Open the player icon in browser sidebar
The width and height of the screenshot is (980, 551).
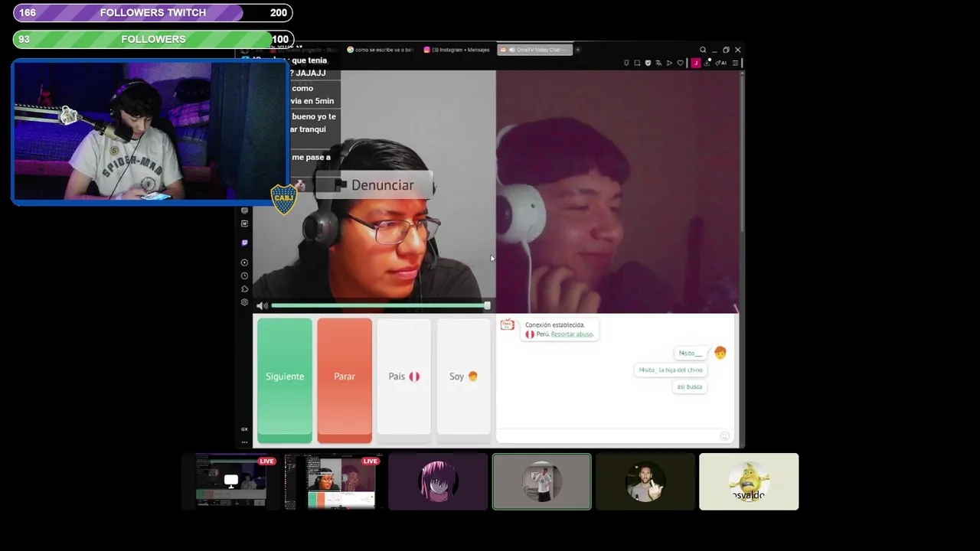[244, 262]
